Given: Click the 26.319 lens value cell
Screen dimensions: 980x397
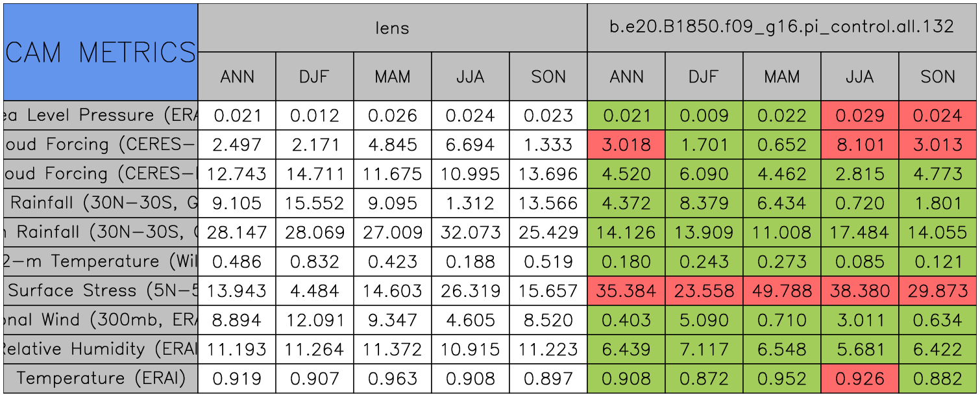Looking at the screenshot, I should [x=470, y=291].
